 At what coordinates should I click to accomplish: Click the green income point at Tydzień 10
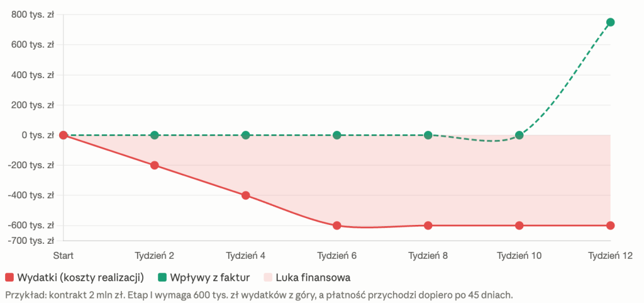tap(519, 135)
